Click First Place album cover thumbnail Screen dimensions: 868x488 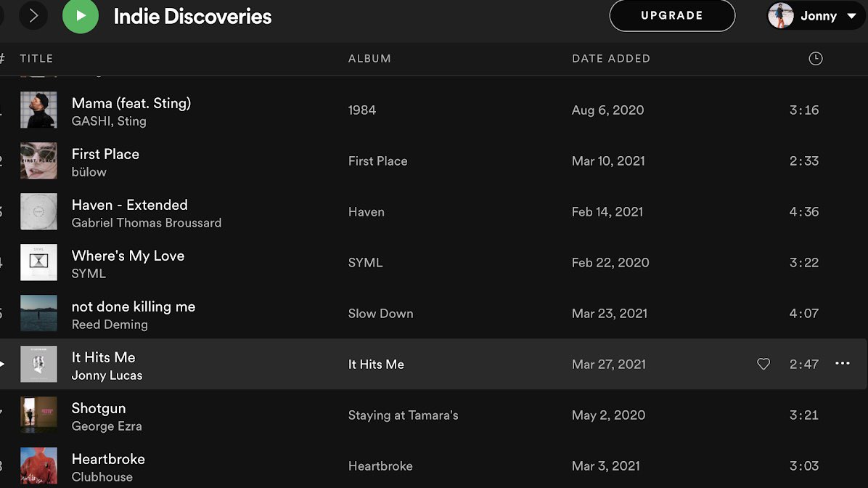pos(38,160)
